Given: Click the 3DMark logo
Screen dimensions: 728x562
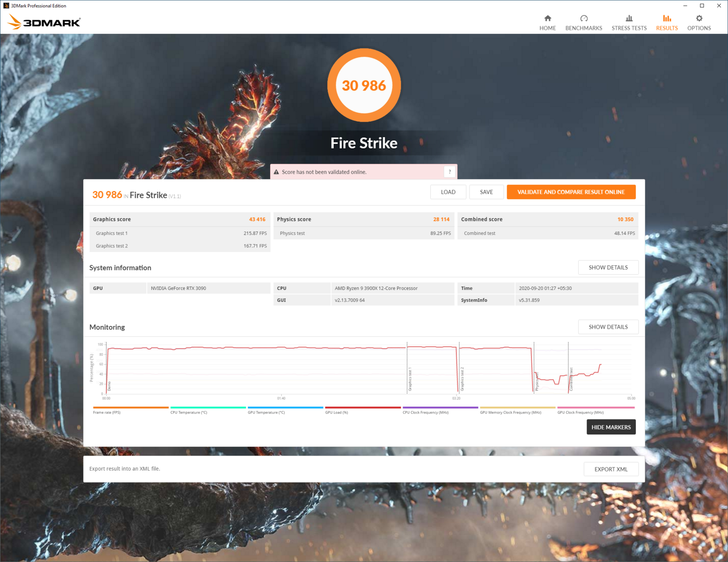Looking at the screenshot, I should (x=44, y=22).
